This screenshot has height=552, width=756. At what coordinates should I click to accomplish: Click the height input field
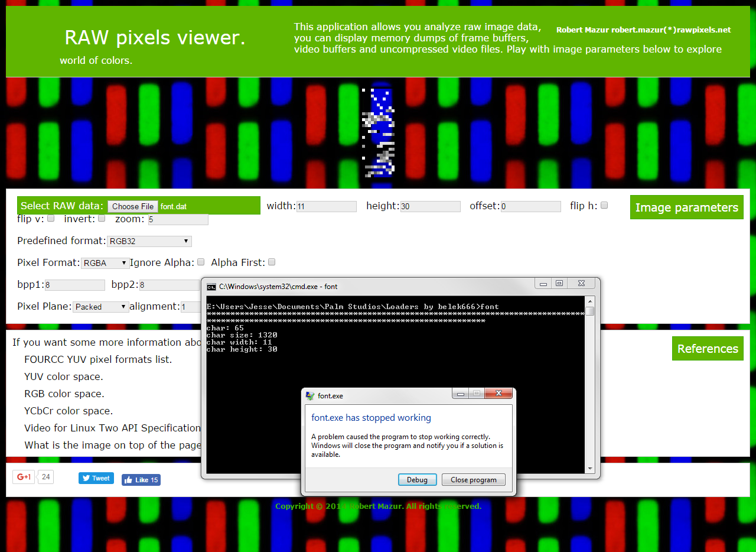pyautogui.click(x=431, y=206)
